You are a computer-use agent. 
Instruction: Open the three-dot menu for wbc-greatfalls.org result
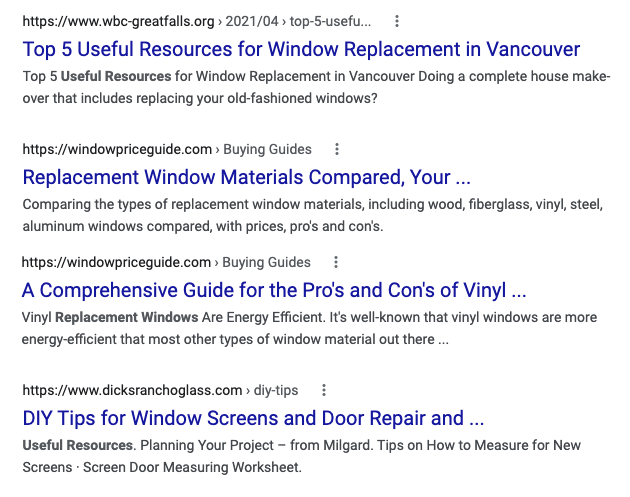[397, 21]
